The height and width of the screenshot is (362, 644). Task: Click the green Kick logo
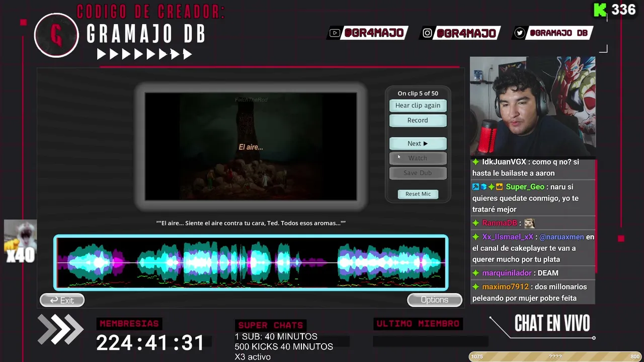pos(600,10)
